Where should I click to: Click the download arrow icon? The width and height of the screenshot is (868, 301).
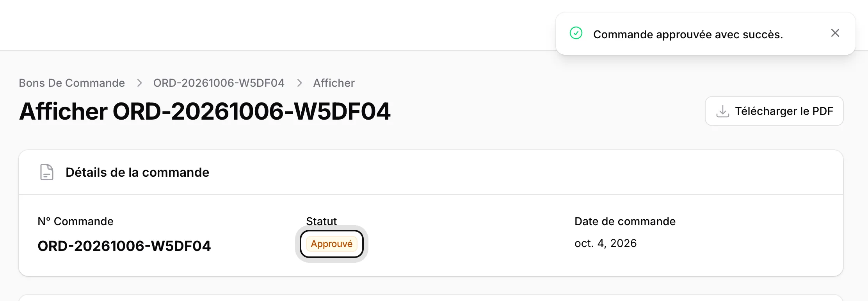click(x=722, y=111)
